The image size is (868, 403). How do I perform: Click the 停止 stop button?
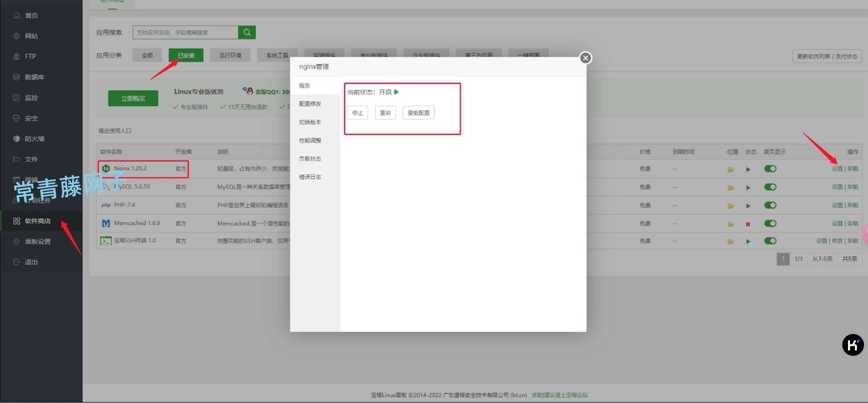tap(358, 113)
